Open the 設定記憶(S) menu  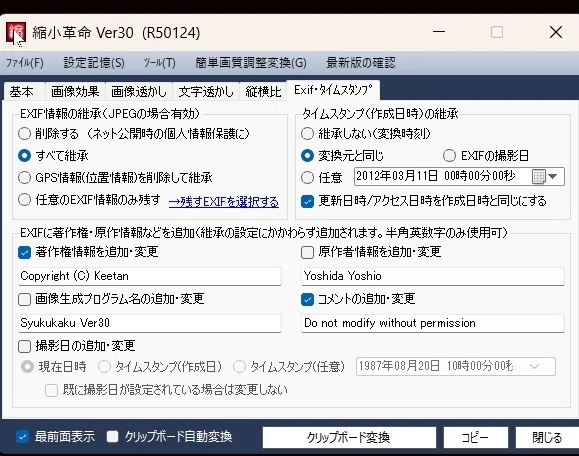(94, 63)
